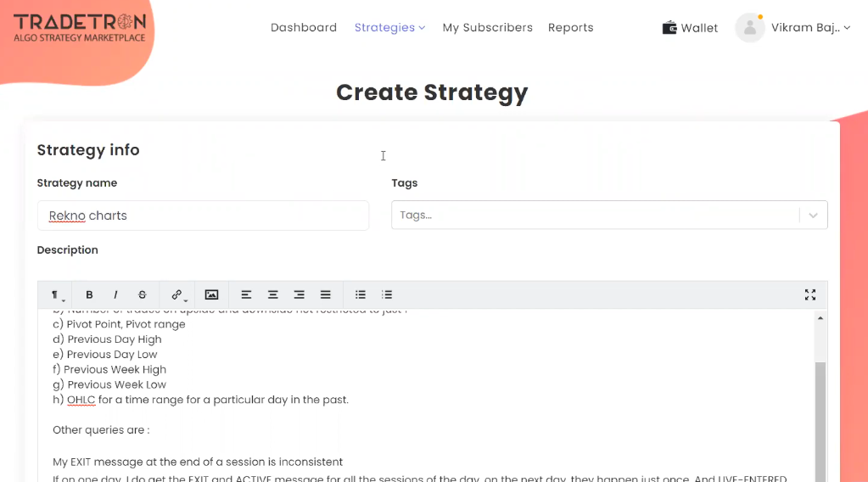Insert a numbered list
Screen dimensions: 868x482
coord(387,294)
